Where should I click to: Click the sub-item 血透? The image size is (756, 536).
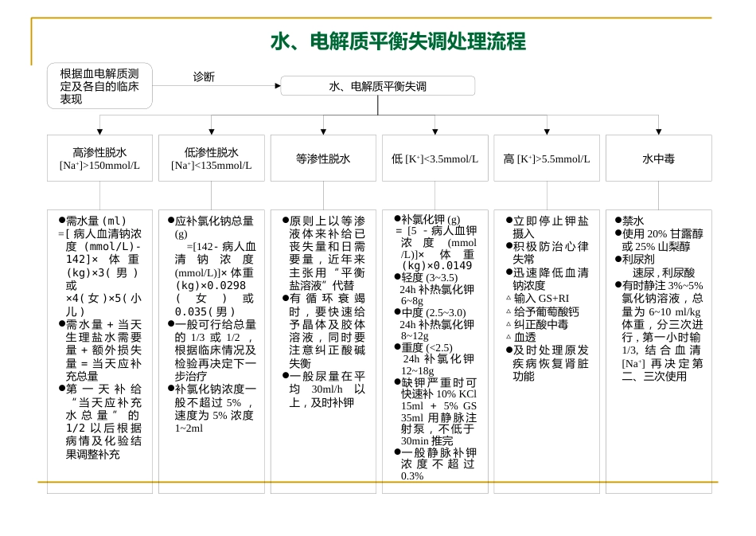pyautogui.click(x=520, y=337)
